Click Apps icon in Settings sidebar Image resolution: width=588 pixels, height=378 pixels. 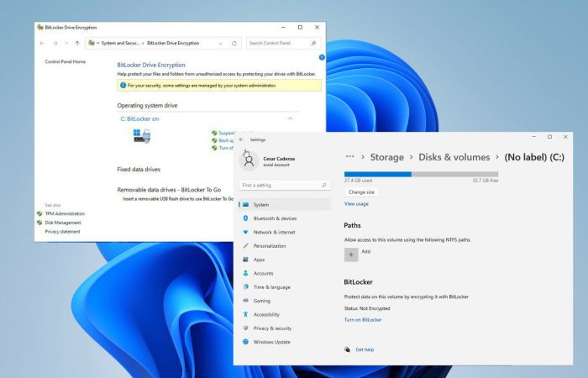coord(245,260)
